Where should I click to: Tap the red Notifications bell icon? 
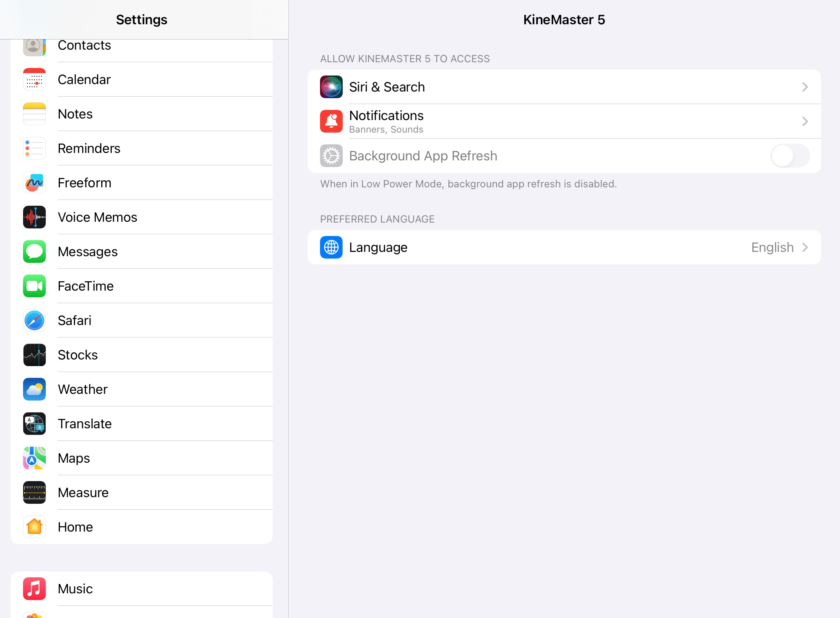(331, 121)
